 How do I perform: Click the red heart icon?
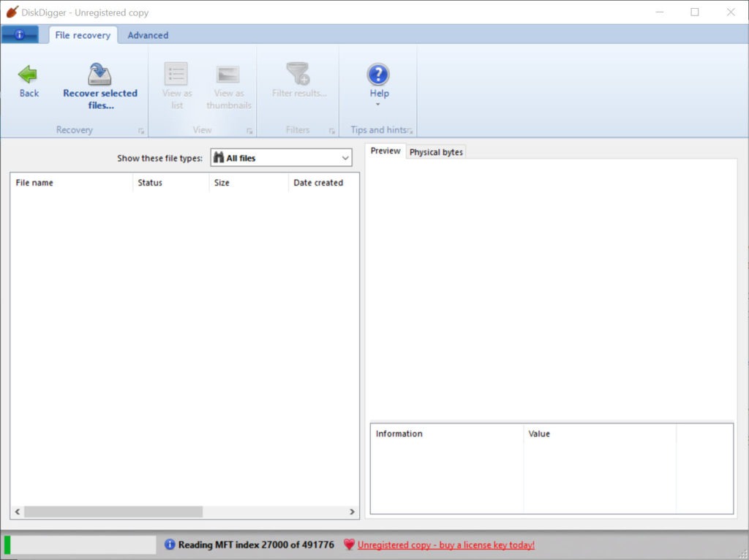coord(349,544)
